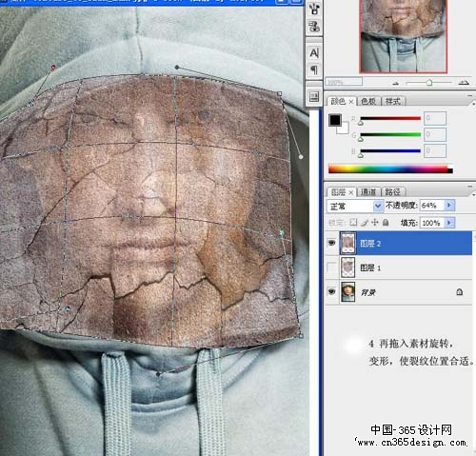Open the 填充 fill arrow flyout
This screenshot has width=476, height=456.
[449, 223]
